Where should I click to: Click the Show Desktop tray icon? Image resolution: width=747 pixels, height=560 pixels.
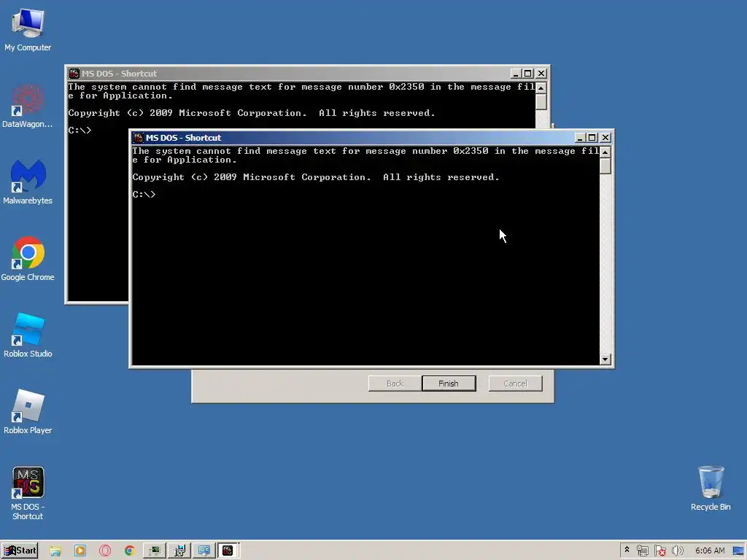coord(738,551)
